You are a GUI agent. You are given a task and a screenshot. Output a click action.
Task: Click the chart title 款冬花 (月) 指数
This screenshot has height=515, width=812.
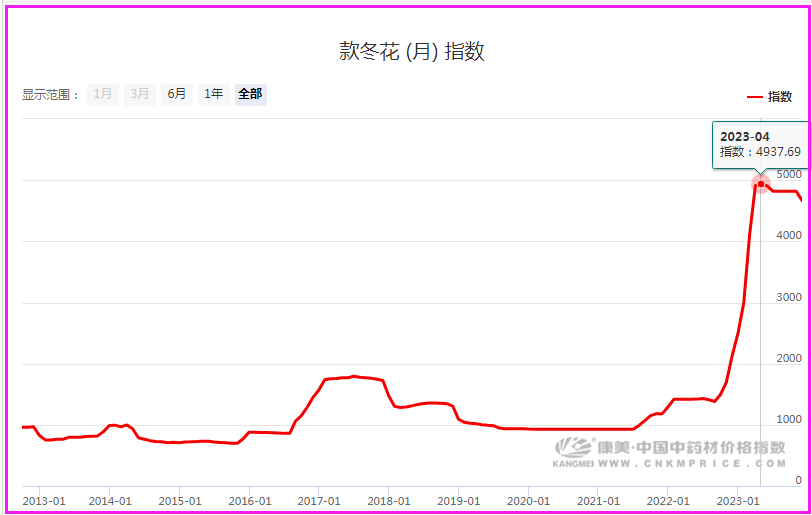(412, 51)
